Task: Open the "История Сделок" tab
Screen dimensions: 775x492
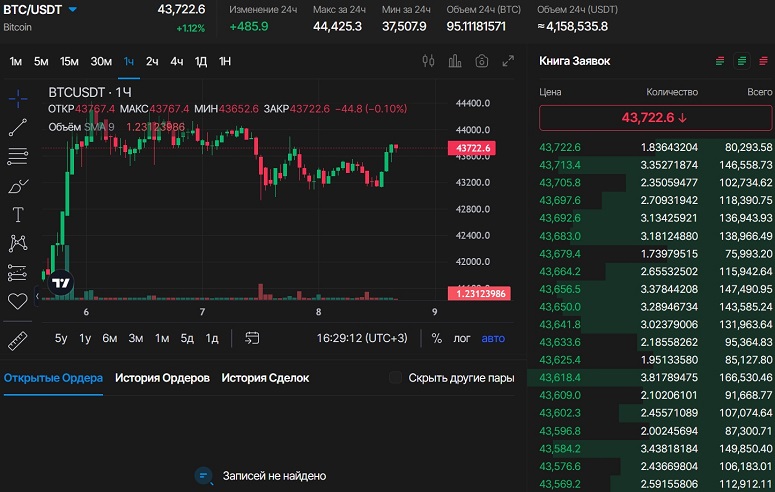Action: [x=265, y=378]
